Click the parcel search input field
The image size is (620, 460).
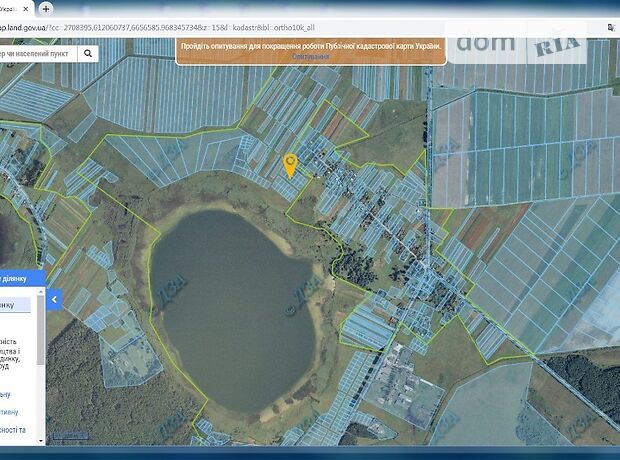[38, 53]
